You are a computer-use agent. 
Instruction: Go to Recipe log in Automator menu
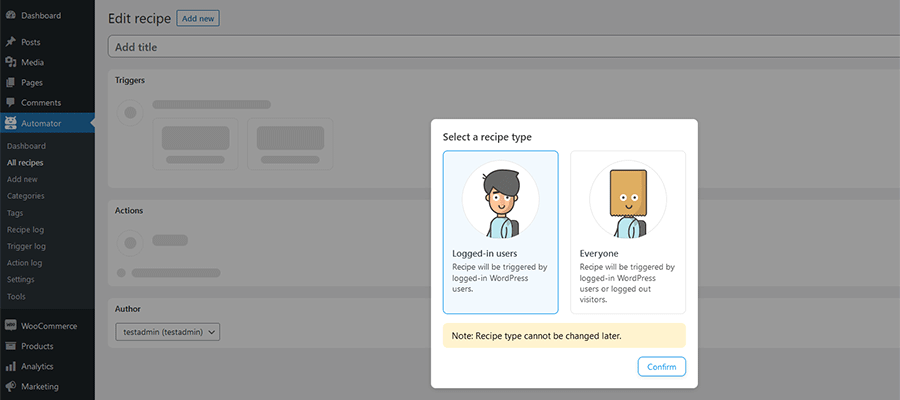click(x=25, y=229)
